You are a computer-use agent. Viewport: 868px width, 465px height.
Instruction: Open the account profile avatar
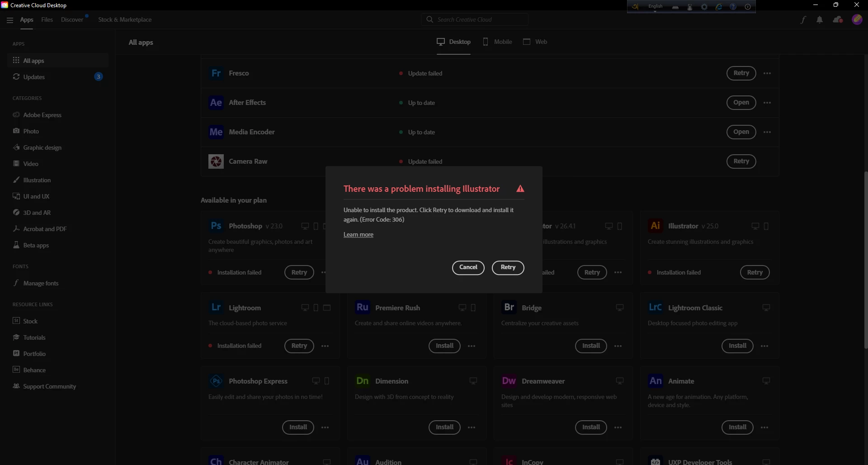pyautogui.click(x=857, y=19)
